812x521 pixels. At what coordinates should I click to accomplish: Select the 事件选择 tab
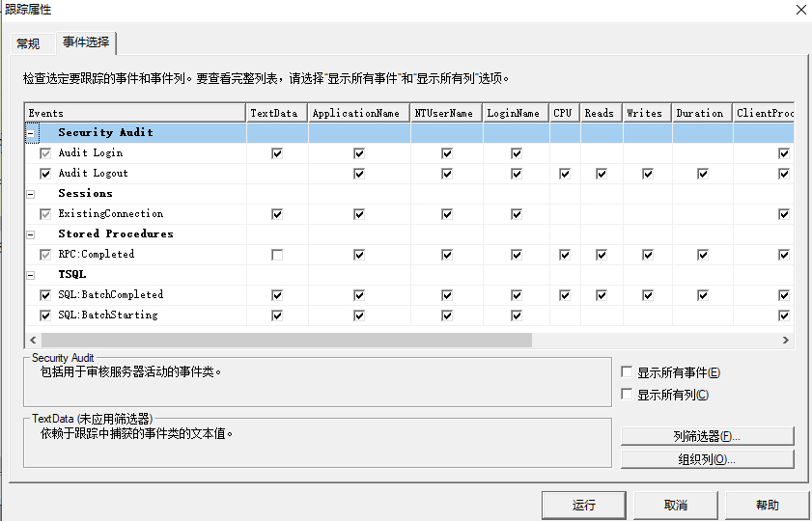pos(86,42)
